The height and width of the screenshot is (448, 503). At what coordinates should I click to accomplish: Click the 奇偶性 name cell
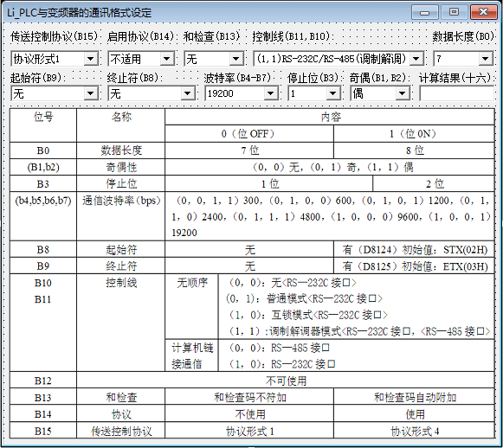[121, 167]
